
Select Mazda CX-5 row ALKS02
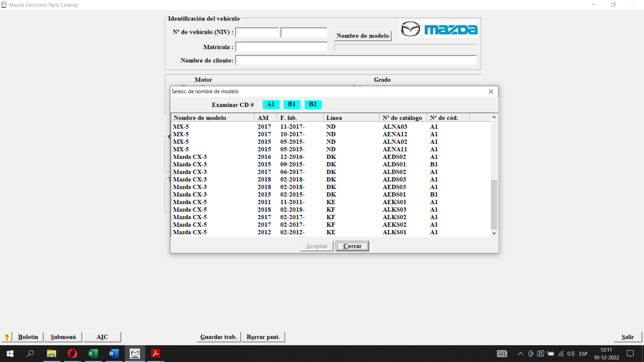[x=331, y=217]
